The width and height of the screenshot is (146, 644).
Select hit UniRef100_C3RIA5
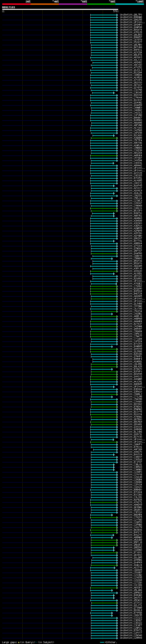(x=131, y=93)
